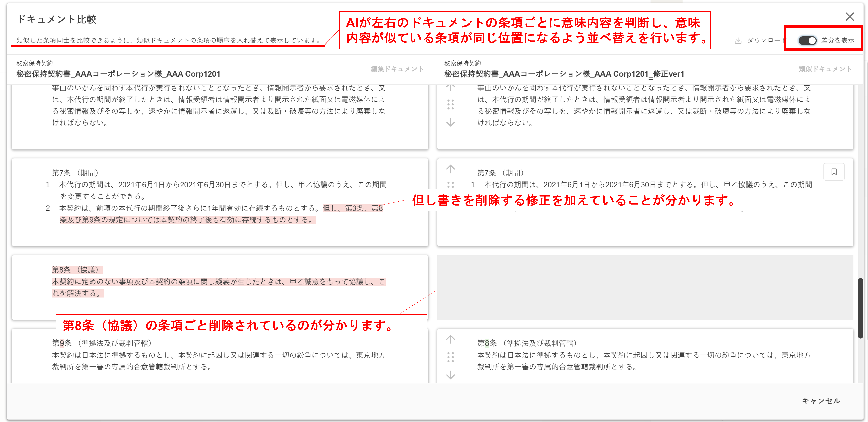
Task: Toggle the 差分を表示 switch
Action: [807, 40]
